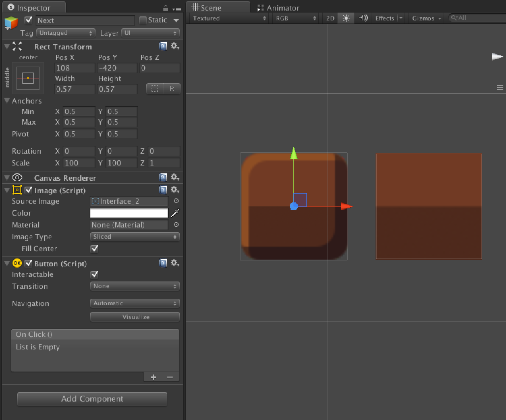Screen dimensions: 506x420
Task: Click the red X-axis move gizmo arrow
Action: pos(347,207)
